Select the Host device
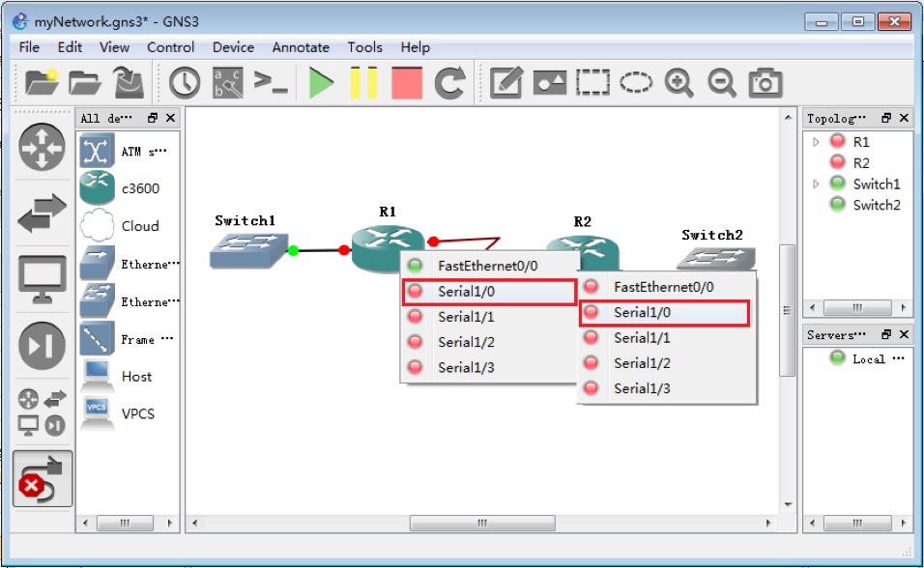The height and width of the screenshot is (568, 924). (129, 377)
